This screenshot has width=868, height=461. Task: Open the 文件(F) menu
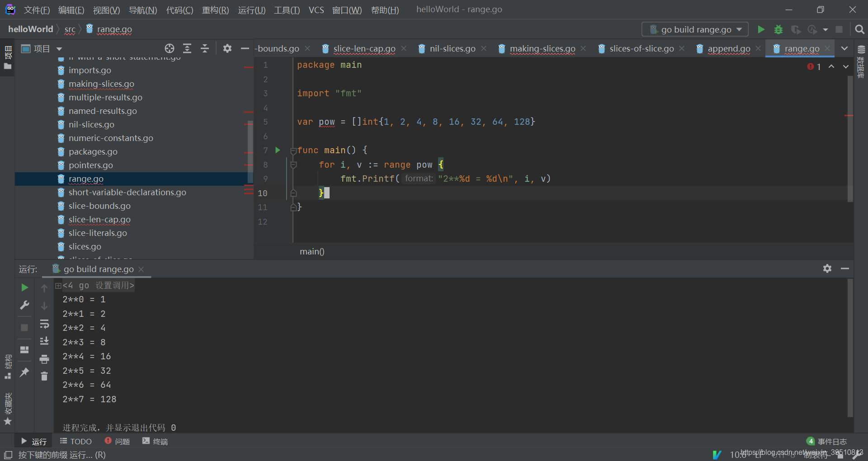37,10
